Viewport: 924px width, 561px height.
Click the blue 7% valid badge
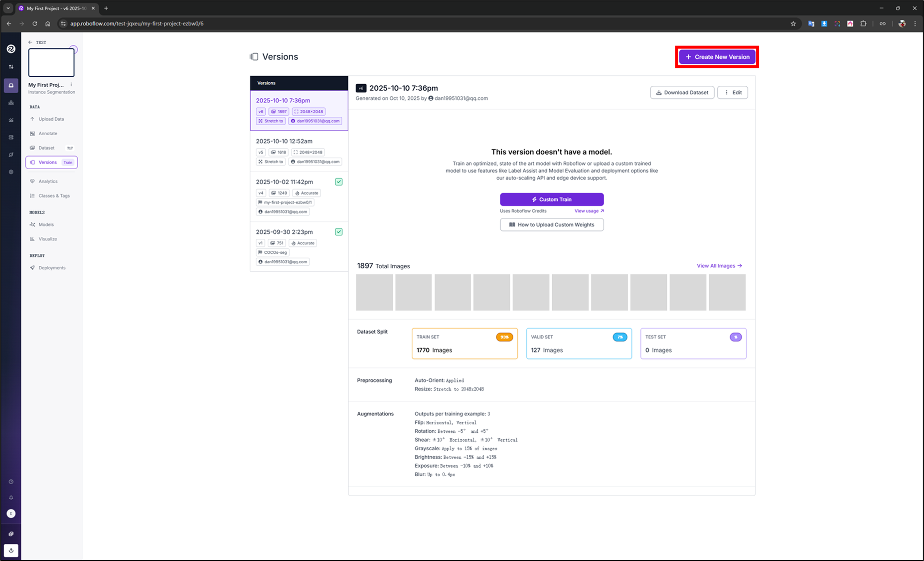coord(620,337)
